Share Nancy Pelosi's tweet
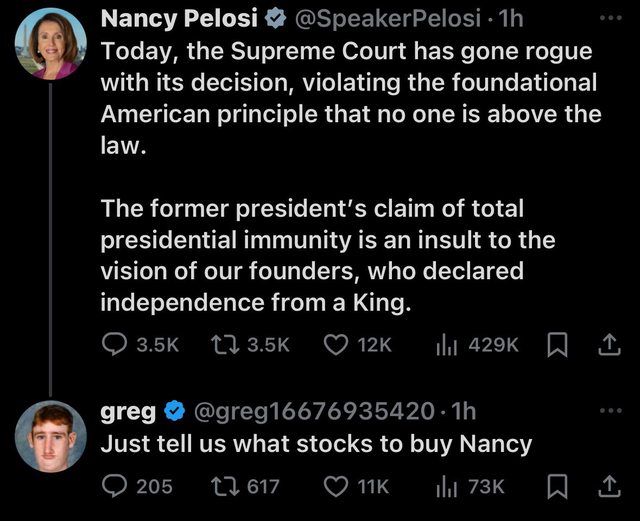This screenshot has width=640, height=521. pos(608,344)
